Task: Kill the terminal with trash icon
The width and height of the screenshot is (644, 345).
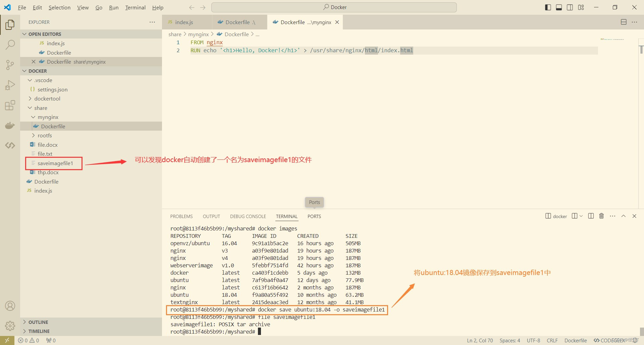Action: click(601, 216)
